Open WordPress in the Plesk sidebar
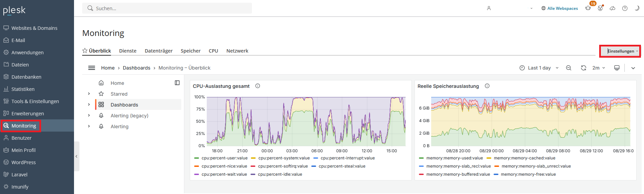Screen dimensions: 644x194 tap(23, 162)
